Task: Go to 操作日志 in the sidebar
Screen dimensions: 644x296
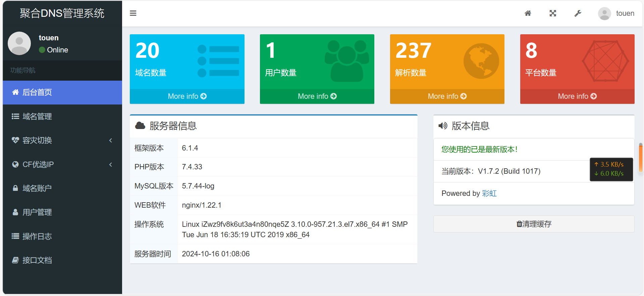Action: [37, 237]
